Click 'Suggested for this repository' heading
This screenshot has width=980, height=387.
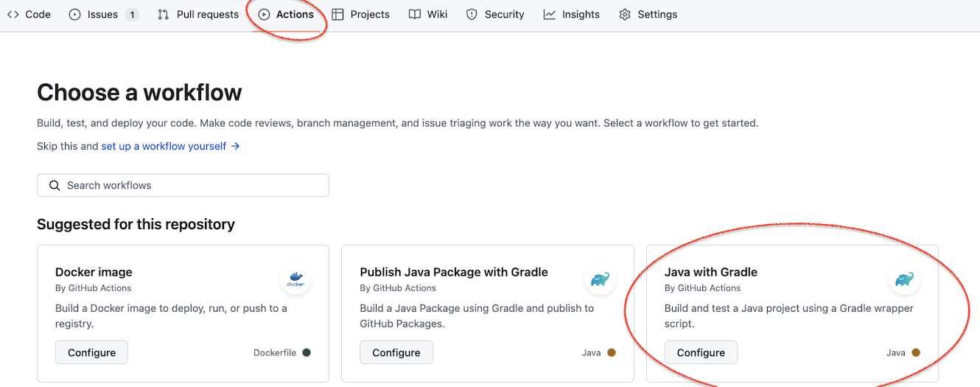click(x=136, y=224)
